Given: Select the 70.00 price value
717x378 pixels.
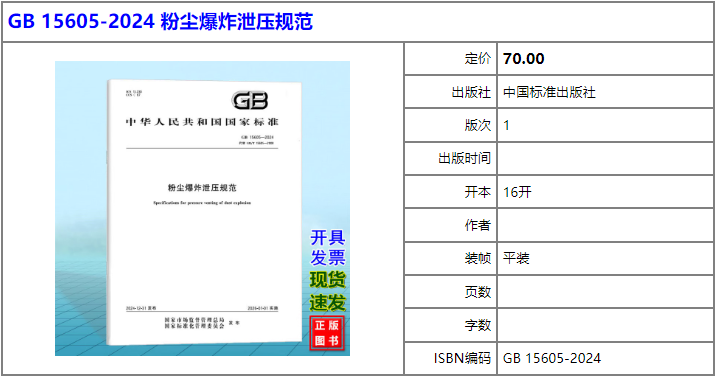Looking at the screenshot, I should 524,59.
